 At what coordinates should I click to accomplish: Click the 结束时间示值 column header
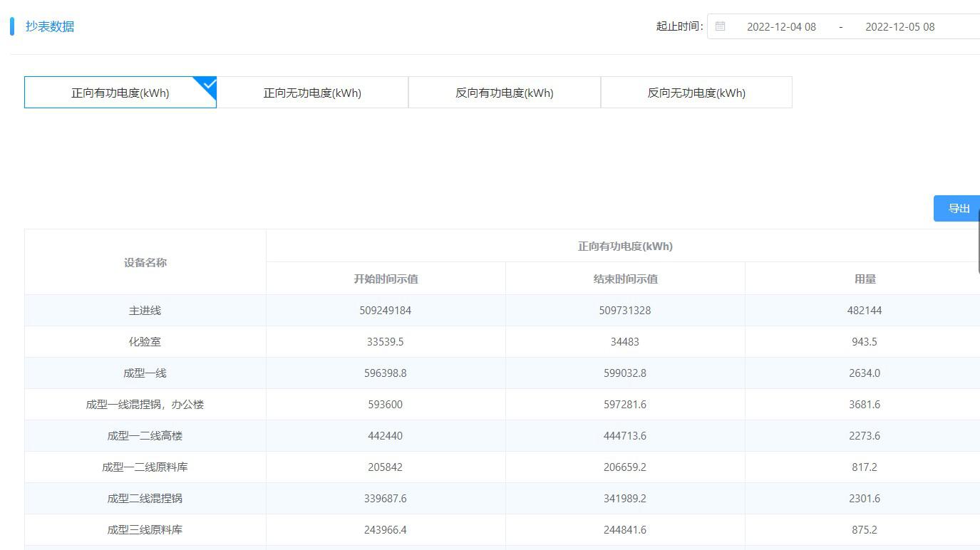[x=625, y=279]
